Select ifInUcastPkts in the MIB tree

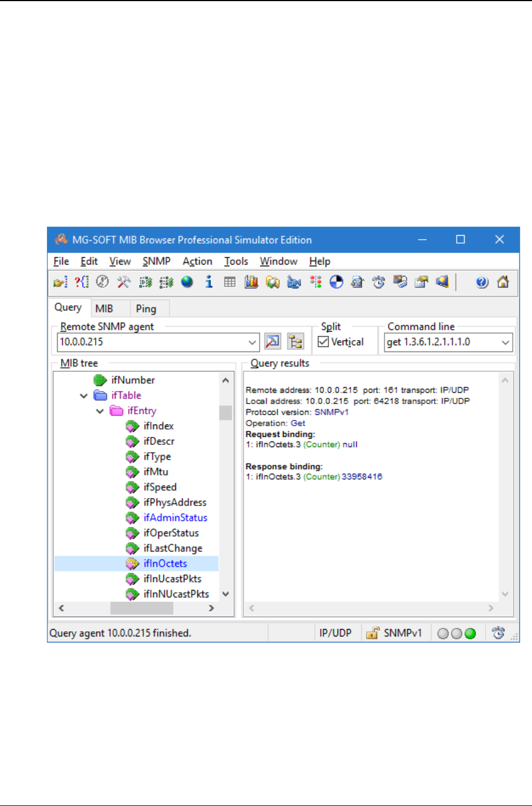(172, 578)
